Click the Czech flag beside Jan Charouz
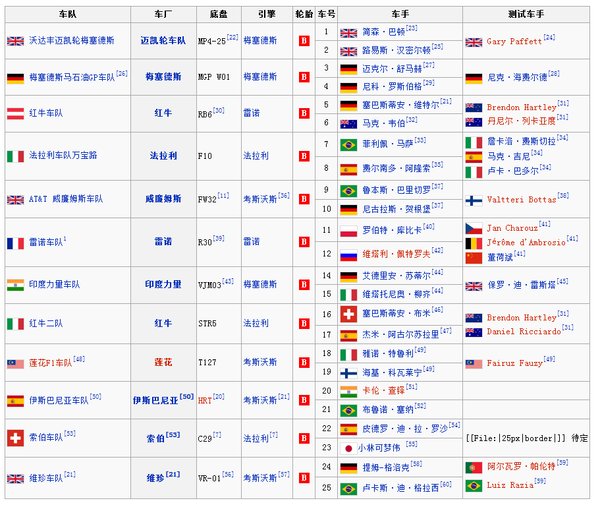The height and width of the screenshot is (505, 600). click(x=474, y=229)
